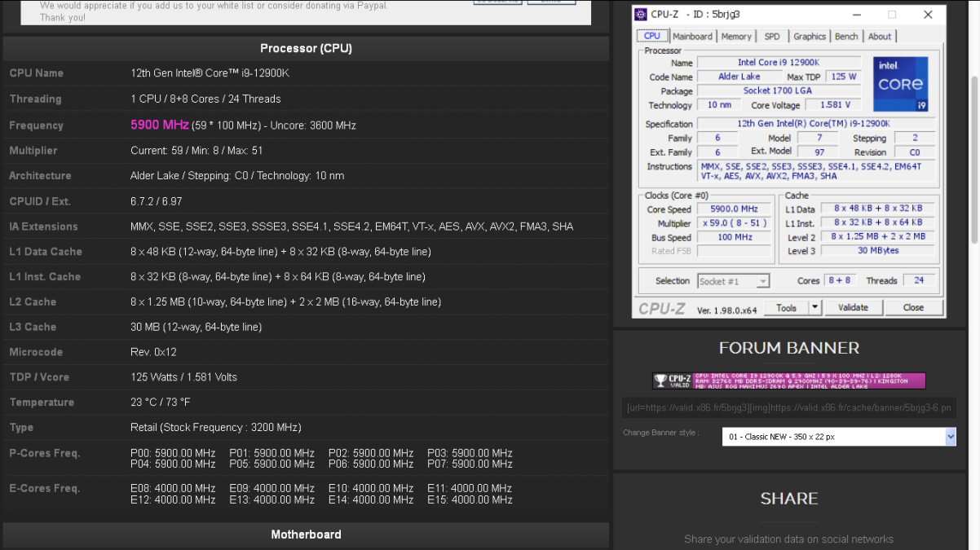The width and height of the screenshot is (980, 550).
Task: Click '1 CPU / 8+8 Cores / 24 Threads'
Action: pos(205,99)
